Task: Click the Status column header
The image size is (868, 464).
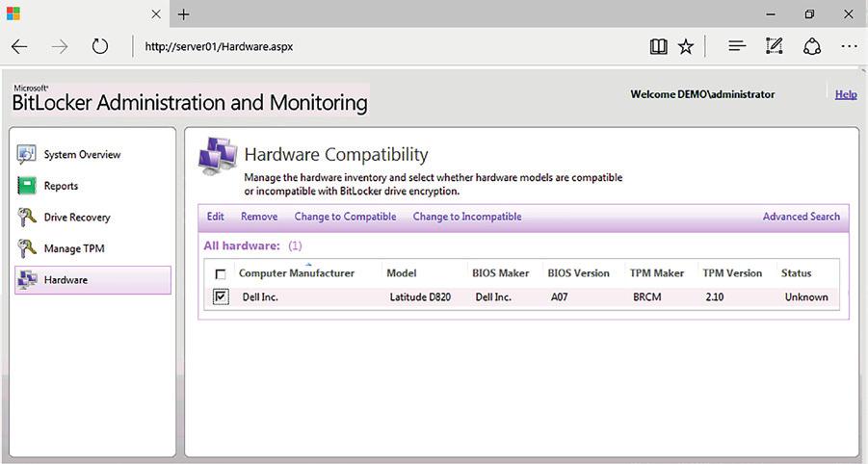Action: 796,272
